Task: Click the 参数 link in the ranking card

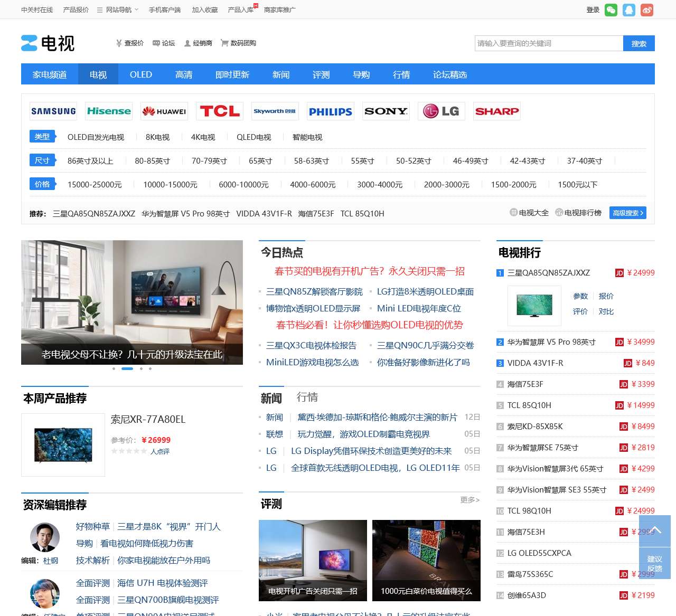Action: (x=580, y=296)
